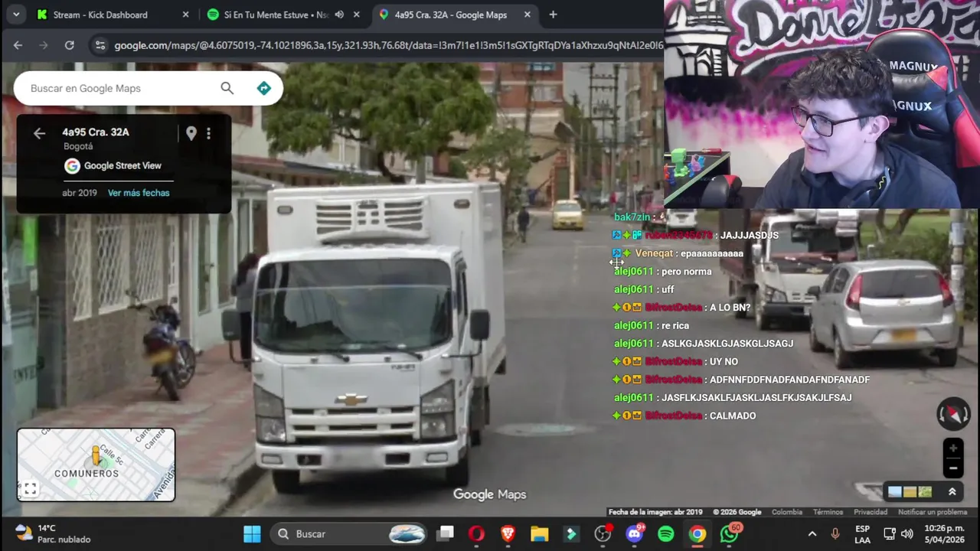Open the three-dot options menu in Street View card
980x551 pixels.
coord(208,133)
